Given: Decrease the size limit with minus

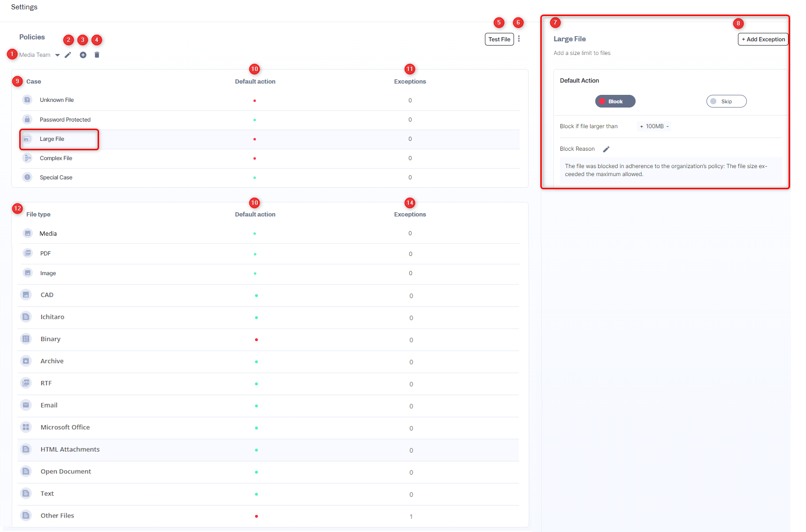Looking at the screenshot, I should point(668,126).
